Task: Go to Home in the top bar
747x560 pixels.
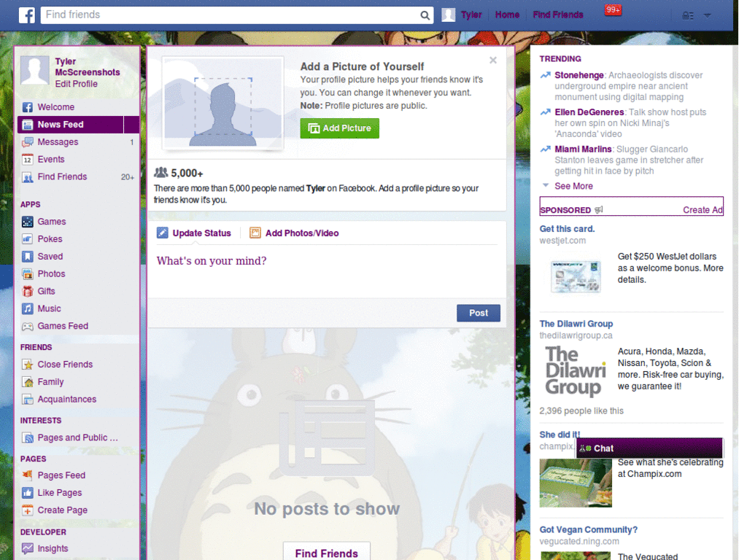Action: click(508, 15)
